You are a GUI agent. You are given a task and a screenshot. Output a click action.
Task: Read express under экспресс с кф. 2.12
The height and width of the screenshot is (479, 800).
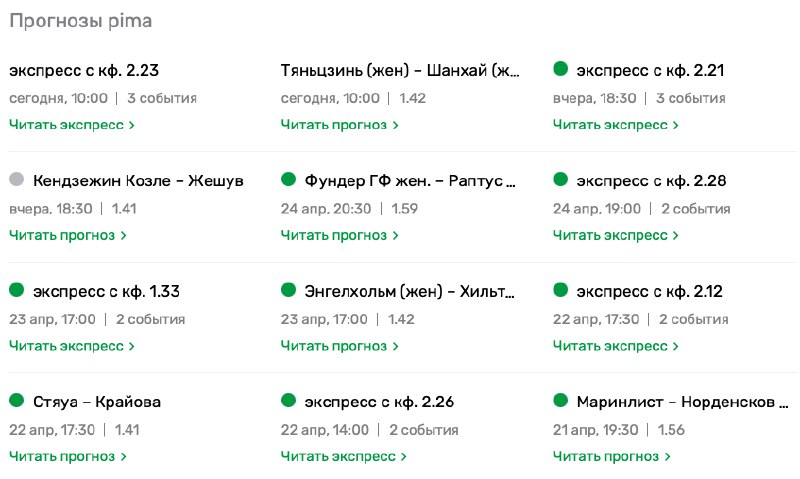click(x=615, y=346)
